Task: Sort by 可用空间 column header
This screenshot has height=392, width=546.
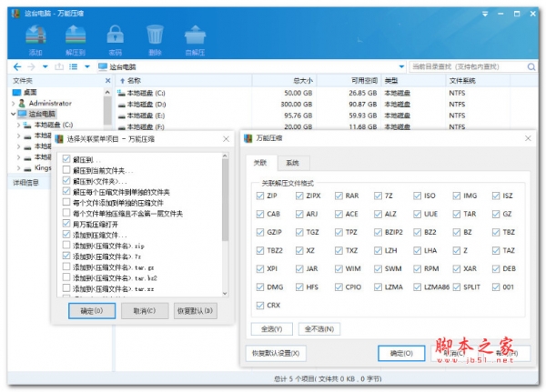Action: point(349,81)
